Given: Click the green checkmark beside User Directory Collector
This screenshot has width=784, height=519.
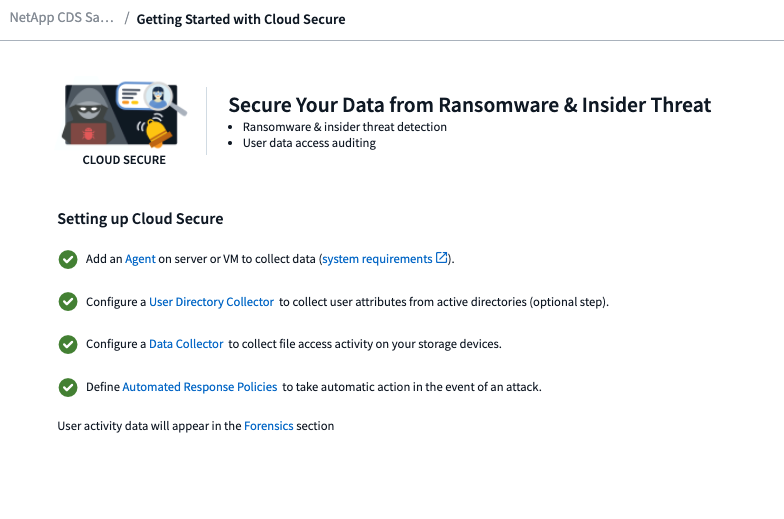Looking at the screenshot, I should (68, 302).
